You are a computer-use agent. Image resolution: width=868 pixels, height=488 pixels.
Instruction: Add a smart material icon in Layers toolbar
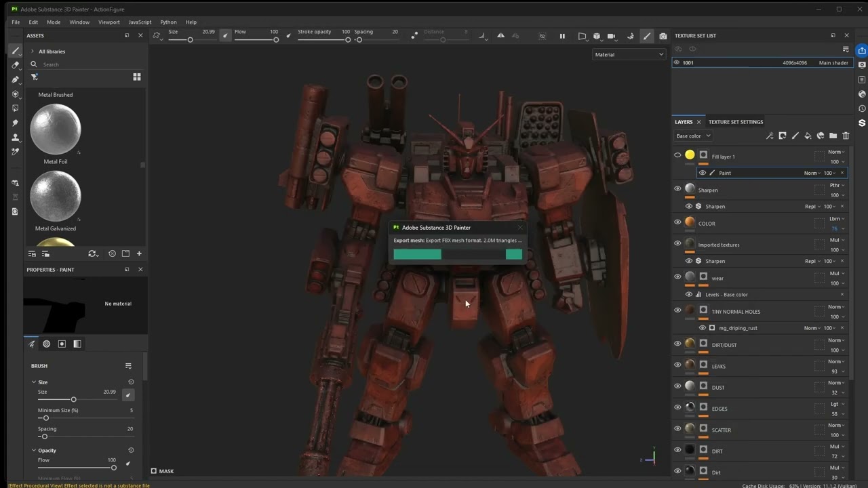pyautogui.click(x=821, y=136)
